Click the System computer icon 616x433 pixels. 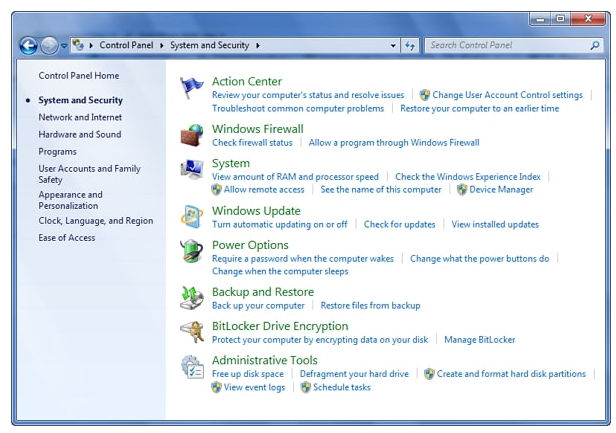pos(192,170)
